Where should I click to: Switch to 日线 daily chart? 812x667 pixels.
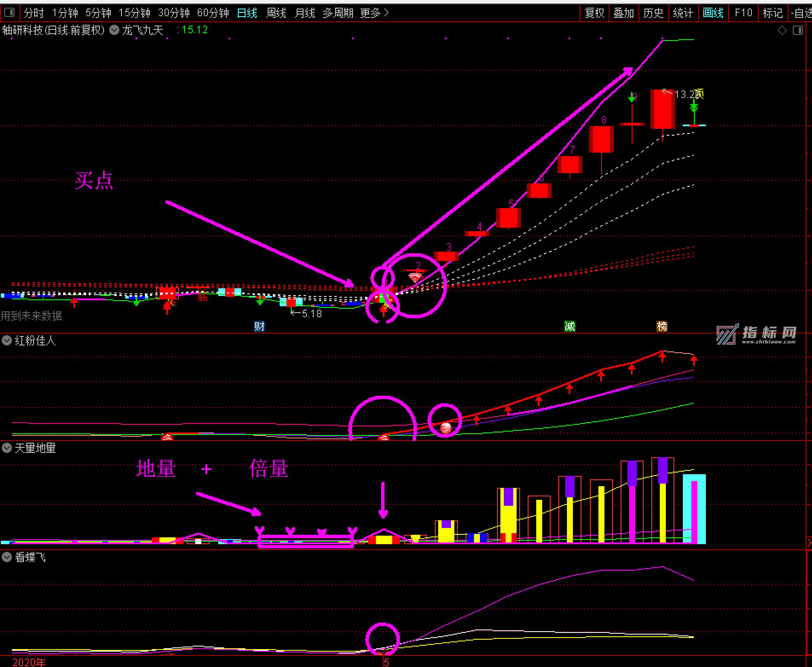247,13
